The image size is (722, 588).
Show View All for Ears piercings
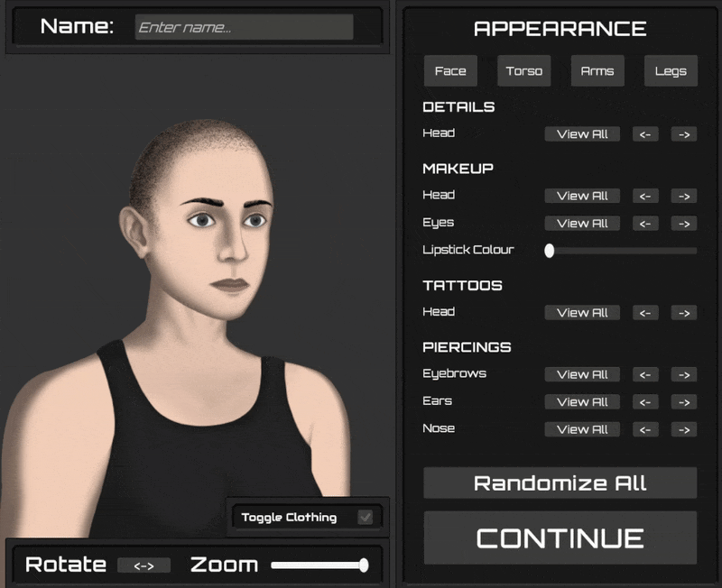click(x=582, y=402)
